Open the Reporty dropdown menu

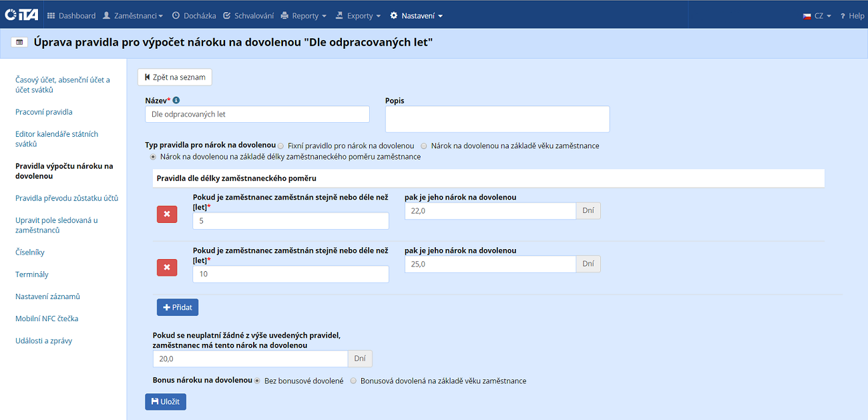304,15
